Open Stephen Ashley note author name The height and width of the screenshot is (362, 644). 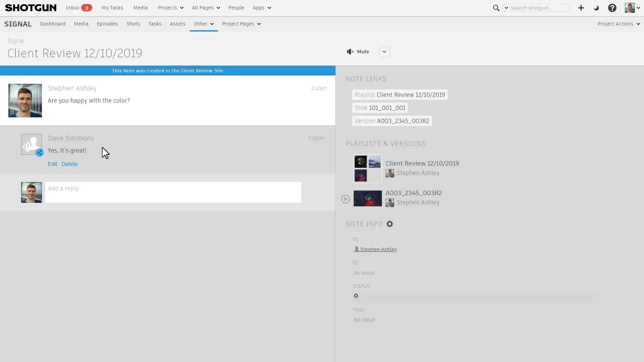click(72, 88)
